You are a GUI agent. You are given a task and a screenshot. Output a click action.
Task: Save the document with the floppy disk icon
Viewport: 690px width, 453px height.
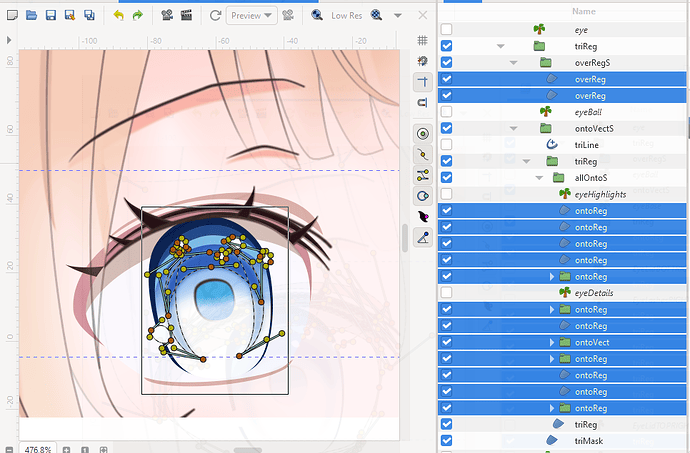click(x=51, y=15)
